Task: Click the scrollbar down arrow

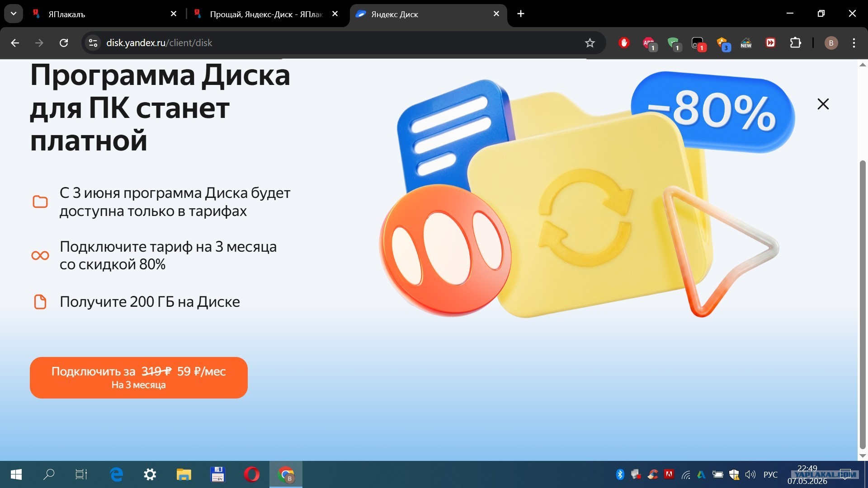Action: point(863,456)
